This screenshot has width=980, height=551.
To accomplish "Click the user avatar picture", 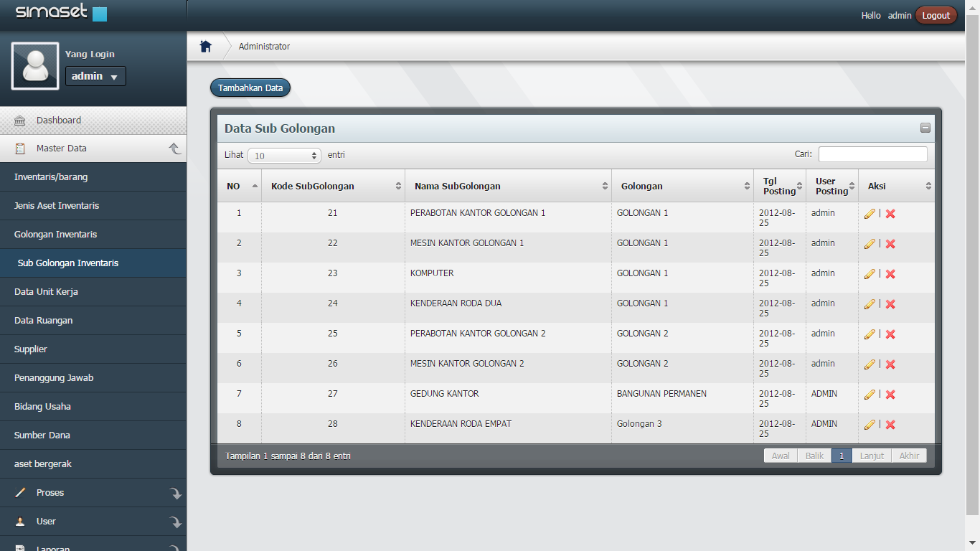I will [35, 65].
